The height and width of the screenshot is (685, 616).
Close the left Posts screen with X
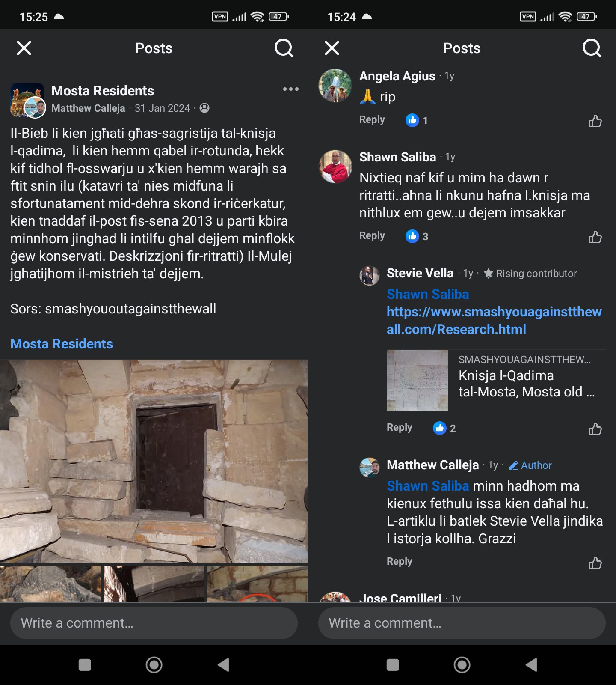(x=24, y=48)
